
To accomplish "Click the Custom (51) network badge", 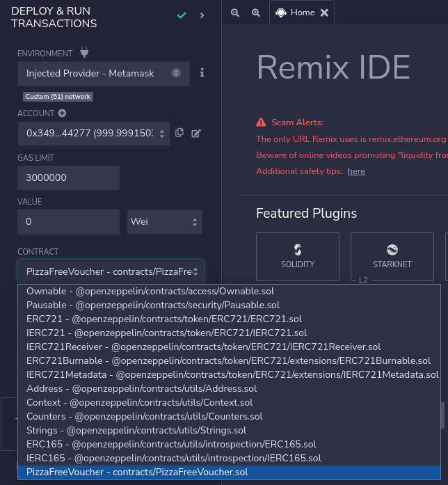I will 58,97.
